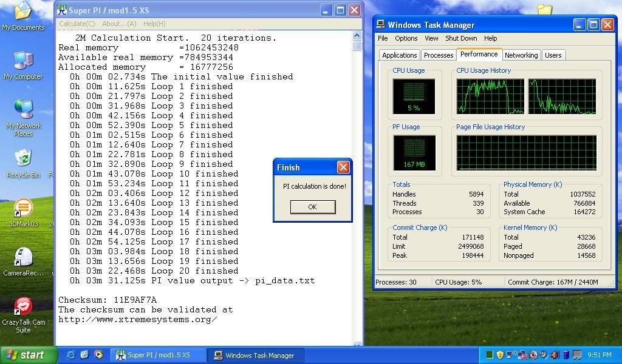This screenshot has width=622, height=364.
Task: Click the Windows start button
Action: [25, 355]
